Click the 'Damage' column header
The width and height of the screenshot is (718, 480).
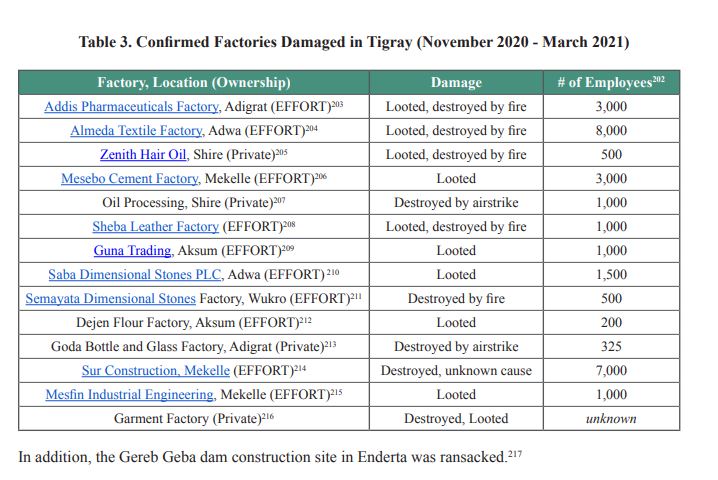tap(456, 83)
